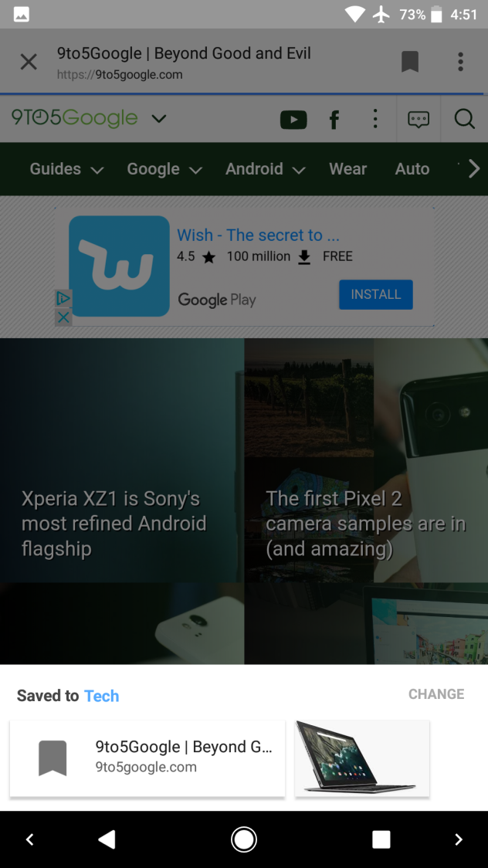Expand the Android dropdown menu
Screen dimensions: 488x868
(265, 169)
